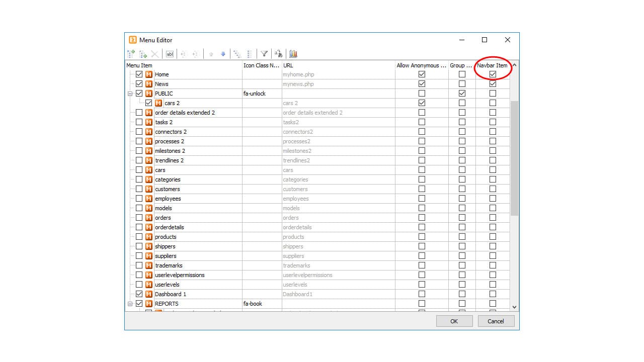
Task: Uncheck the Navbar Item checkbox for Home
Action: pos(493,74)
